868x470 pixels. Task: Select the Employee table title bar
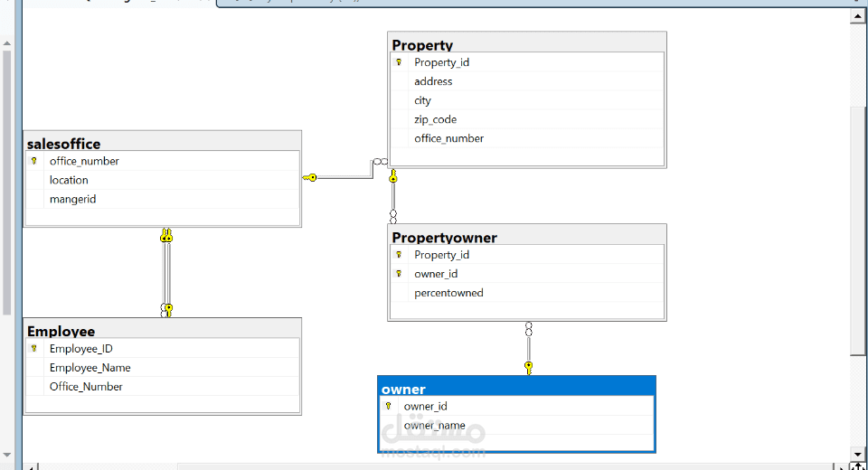(x=162, y=329)
